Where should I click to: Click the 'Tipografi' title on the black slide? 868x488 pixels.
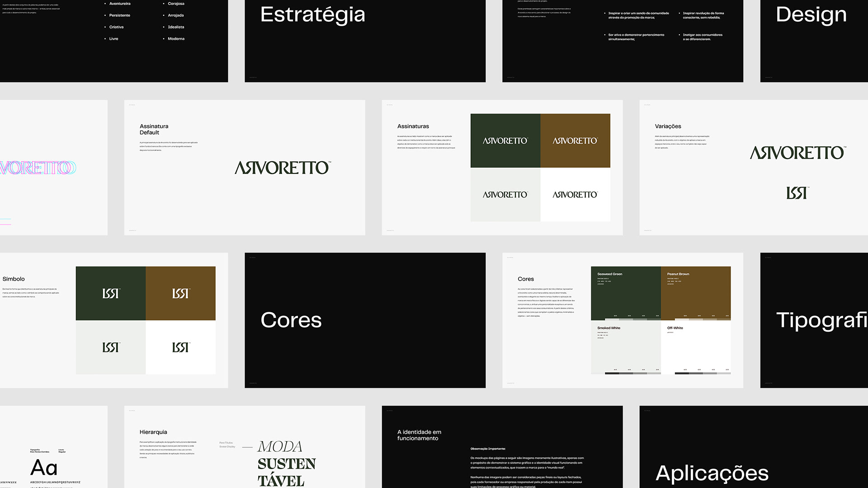(822, 320)
